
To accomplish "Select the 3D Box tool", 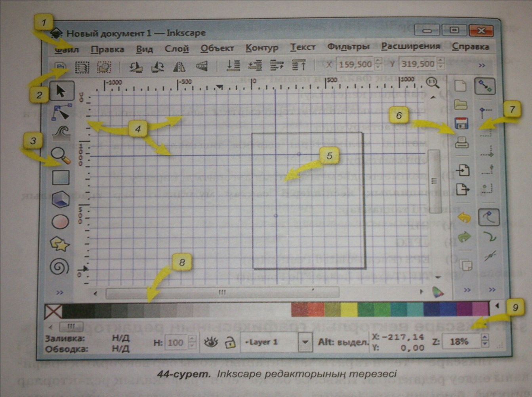I will pyautogui.click(x=61, y=199).
